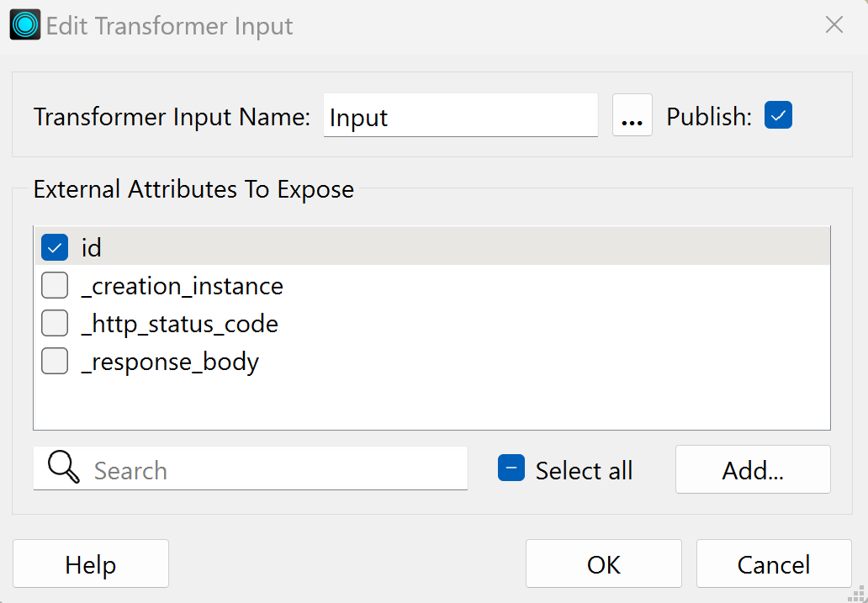The width and height of the screenshot is (868, 603).
Task: Click the resize grip in bottom corner
Action: coord(858,593)
